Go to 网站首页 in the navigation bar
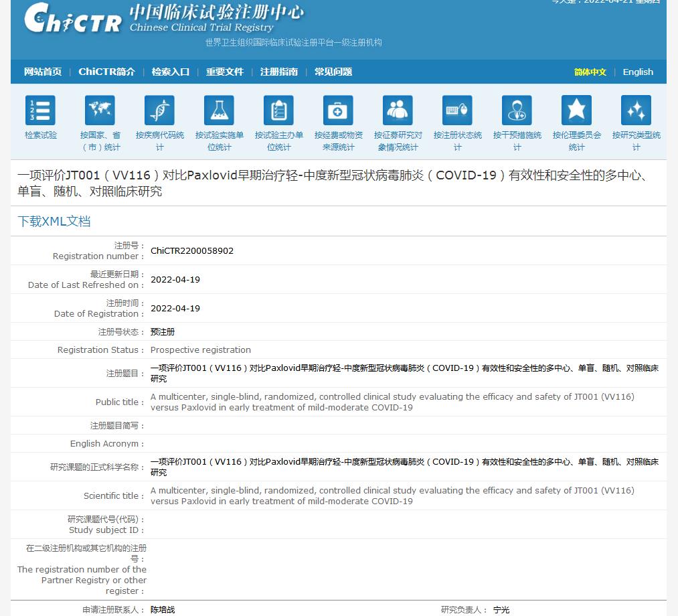This screenshot has width=678, height=616. click(43, 72)
